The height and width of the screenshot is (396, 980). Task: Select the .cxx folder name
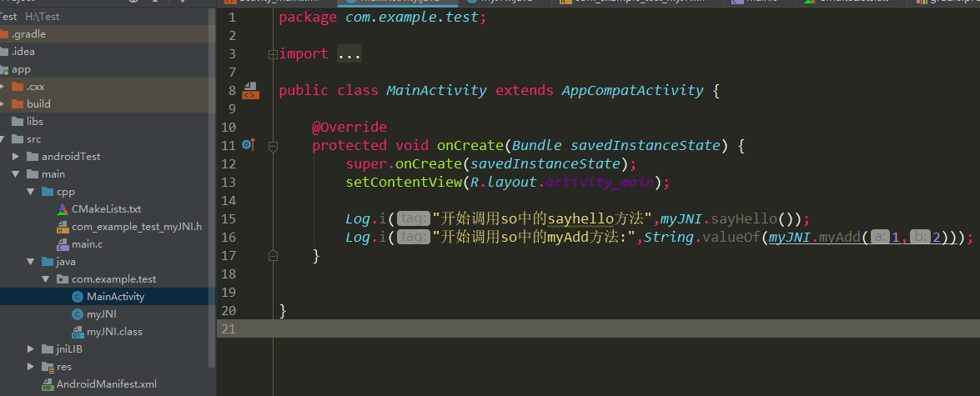tap(36, 87)
